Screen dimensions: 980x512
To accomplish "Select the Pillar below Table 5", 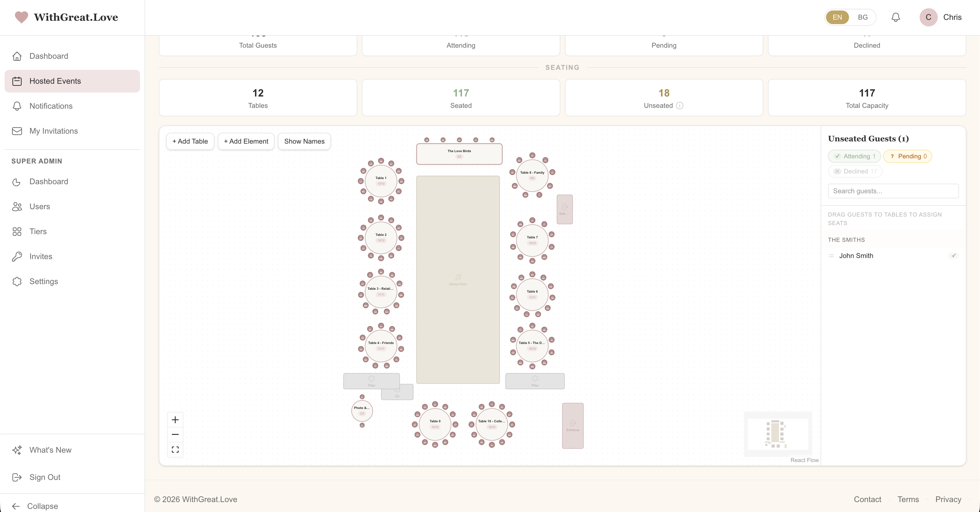I will pos(535,381).
